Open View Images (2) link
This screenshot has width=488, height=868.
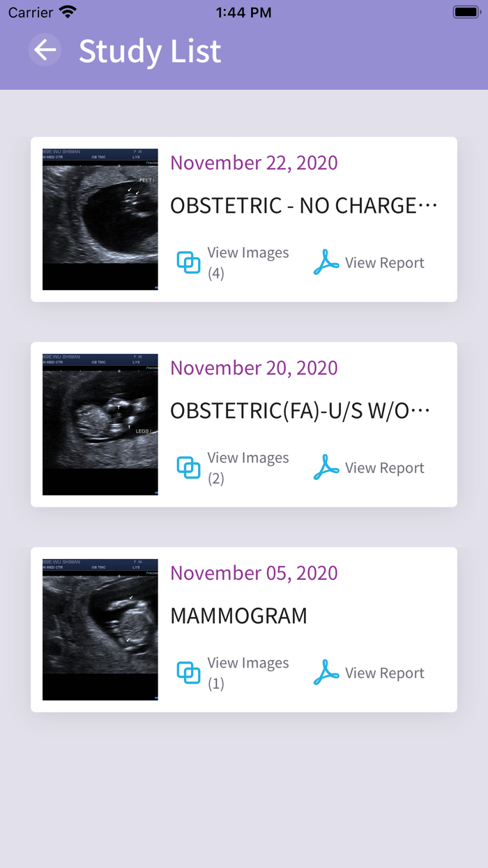point(247,467)
